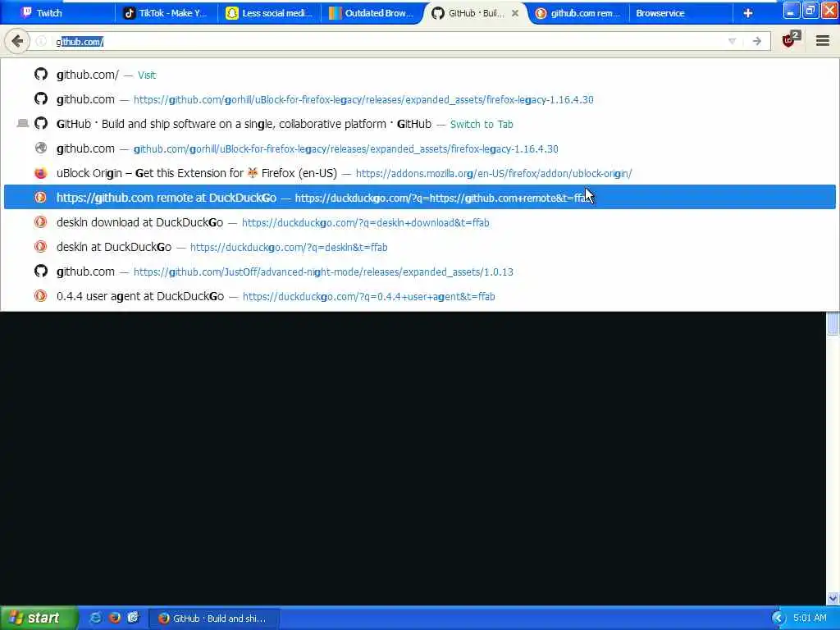
Task: Launch Internet Explorer from quick launch
Action: 95,618
